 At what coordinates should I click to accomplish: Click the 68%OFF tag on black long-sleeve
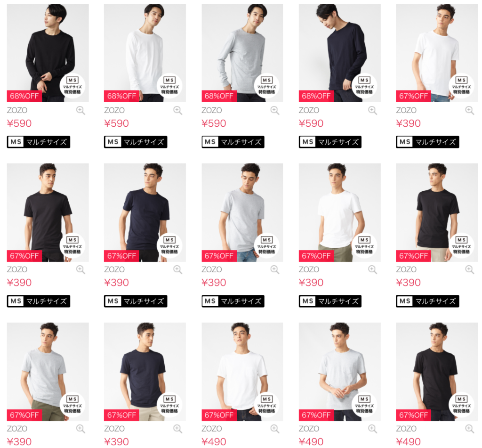click(x=24, y=96)
